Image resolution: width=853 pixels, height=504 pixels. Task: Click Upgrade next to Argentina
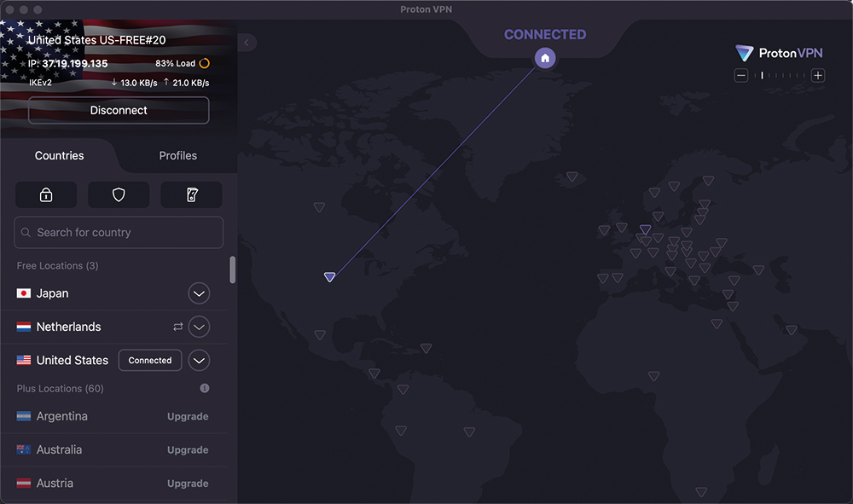click(188, 416)
